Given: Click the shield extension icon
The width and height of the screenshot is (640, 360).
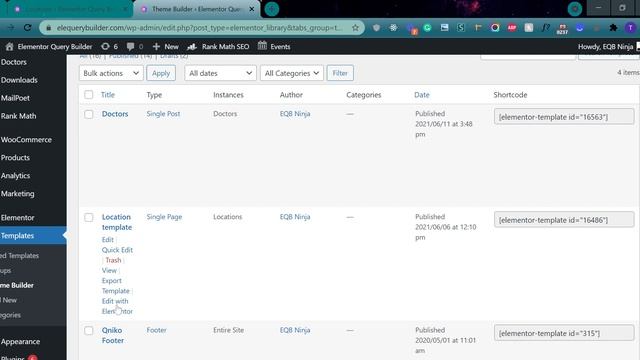Looking at the screenshot, I should pos(376,28).
